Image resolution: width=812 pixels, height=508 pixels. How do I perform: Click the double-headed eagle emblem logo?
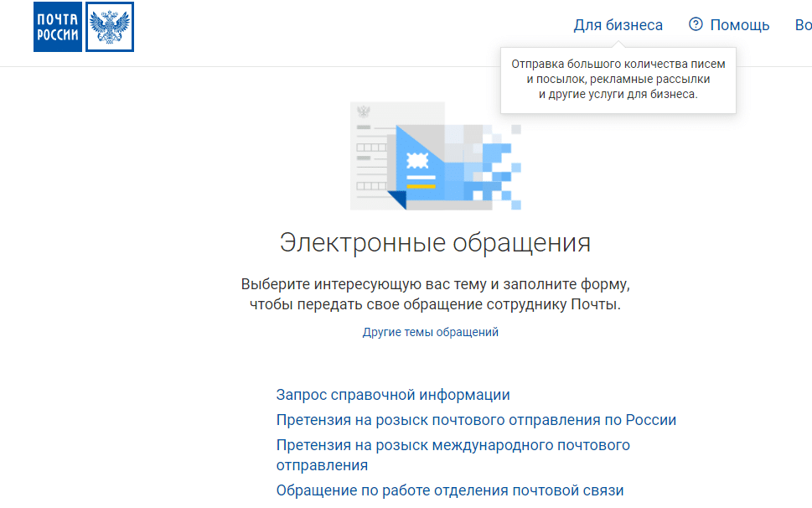(x=110, y=27)
